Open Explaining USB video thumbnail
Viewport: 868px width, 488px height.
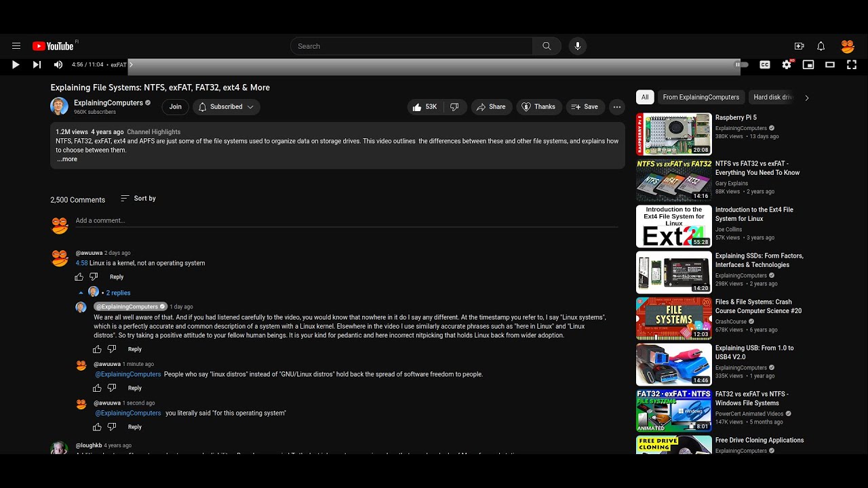[673, 365]
